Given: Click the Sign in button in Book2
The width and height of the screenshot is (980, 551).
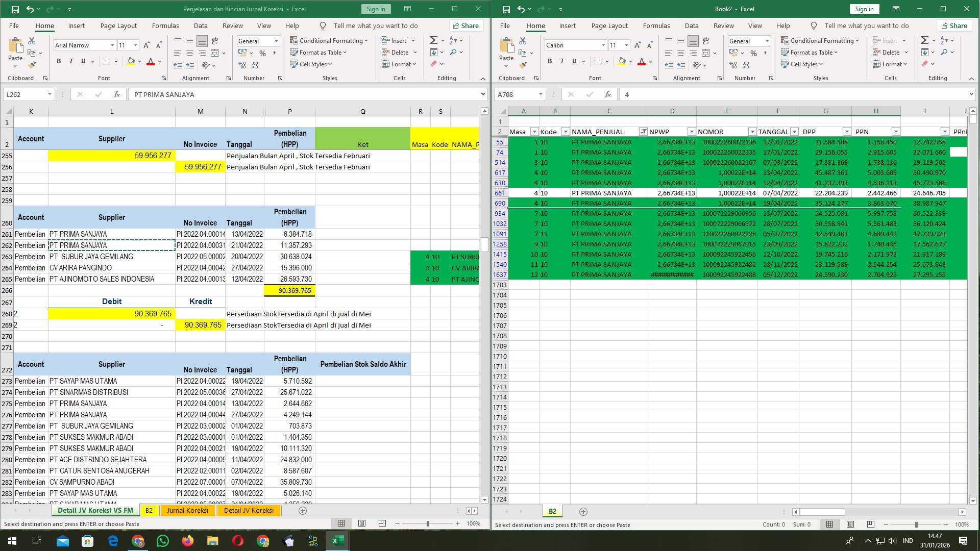Looking at the screenshot, I should coord(864,9).
